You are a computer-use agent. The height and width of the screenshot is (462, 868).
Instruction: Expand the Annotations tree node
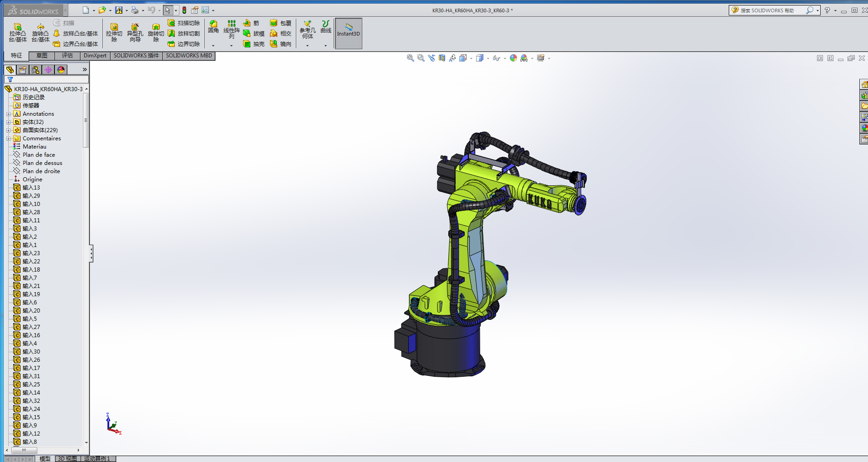point(9,114)
